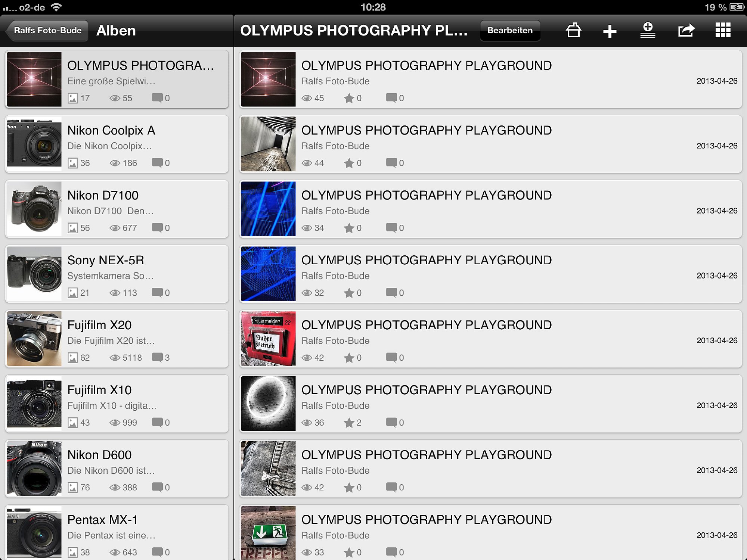Tap star icon on Feuermelder photo row

[349, 358]
